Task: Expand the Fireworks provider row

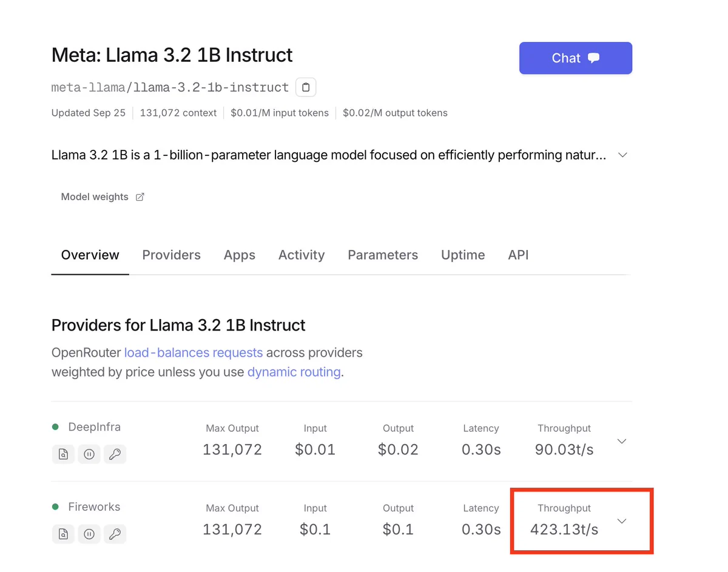Action: coord(621,521)
